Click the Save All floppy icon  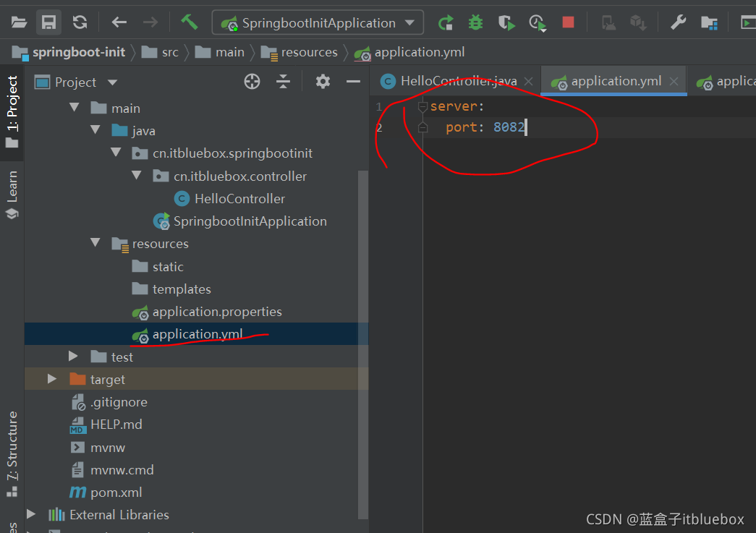pos(48,22)
